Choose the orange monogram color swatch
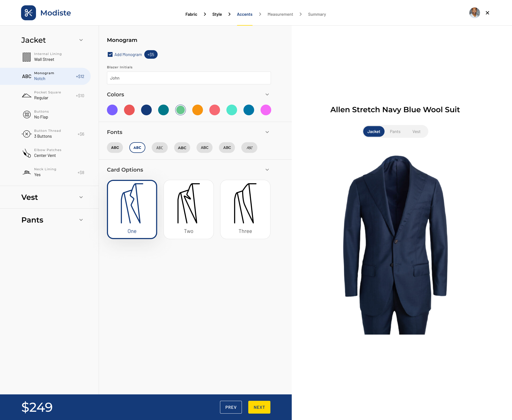This screenshot has width=512, height=420. tap(198, 110)
